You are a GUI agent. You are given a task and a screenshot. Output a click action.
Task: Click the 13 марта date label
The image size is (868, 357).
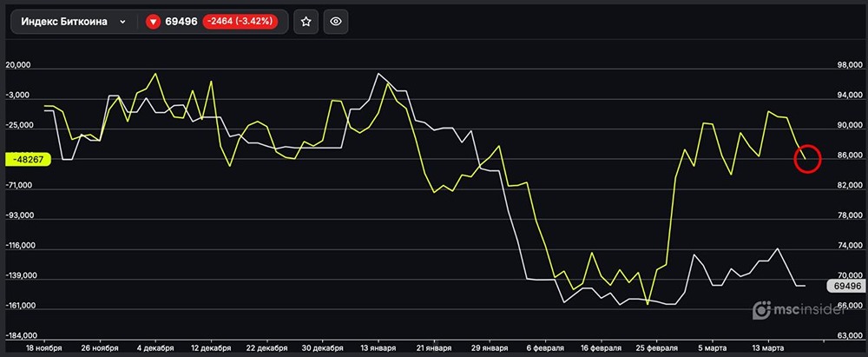click(766, 347)
